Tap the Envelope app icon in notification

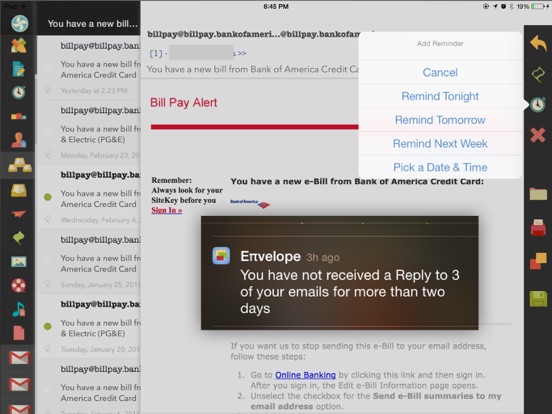(221, 255)
